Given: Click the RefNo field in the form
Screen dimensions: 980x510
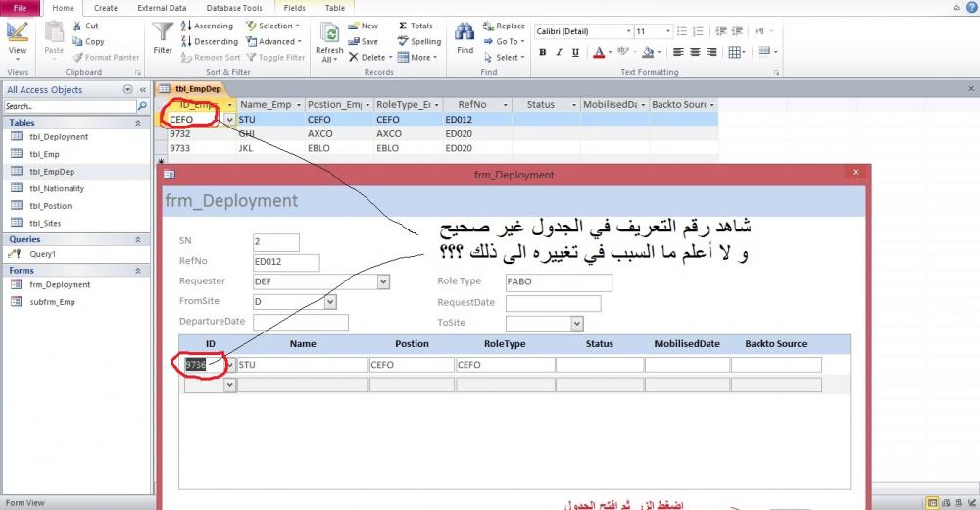Looking at the screenshot, I should (x=286, y=262).
